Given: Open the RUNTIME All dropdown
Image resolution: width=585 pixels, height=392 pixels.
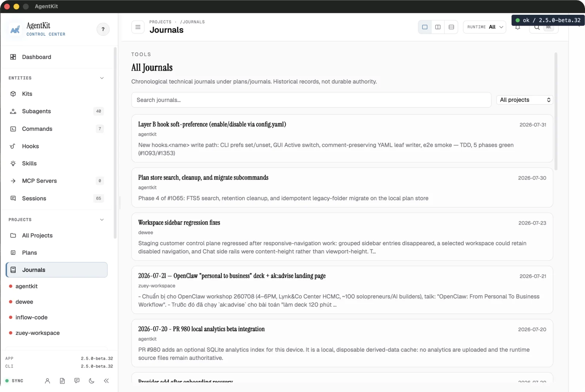Looking at the screenshot, I should coord(485,27).
